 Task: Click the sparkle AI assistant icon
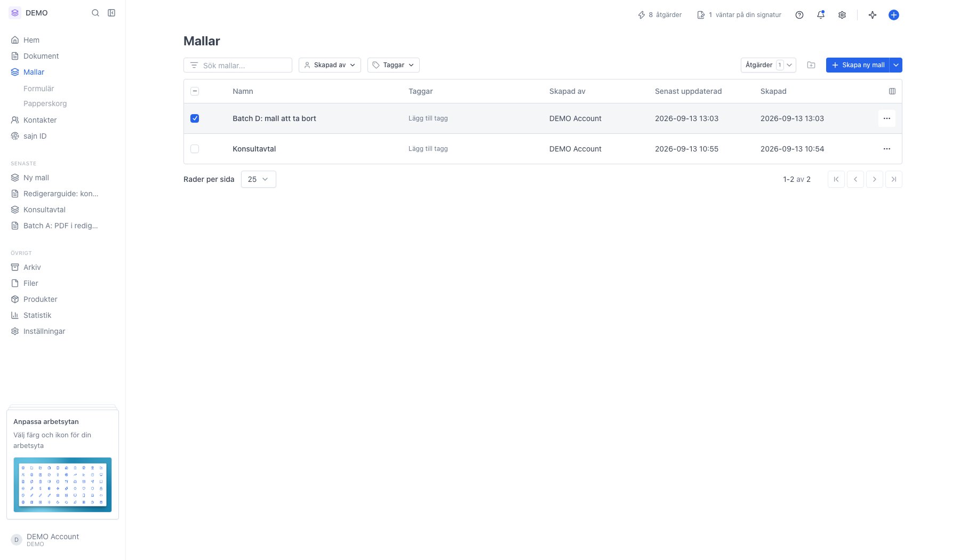tap(873, 15)
